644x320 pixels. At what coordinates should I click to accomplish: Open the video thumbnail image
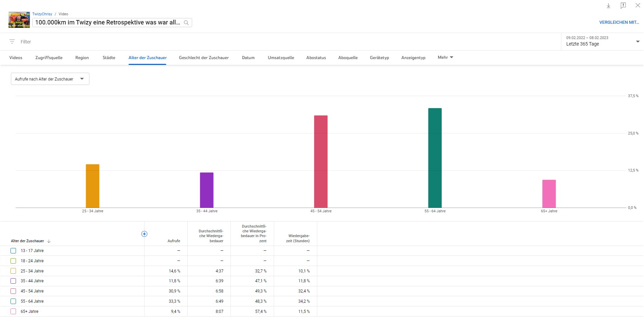[19, 20]
